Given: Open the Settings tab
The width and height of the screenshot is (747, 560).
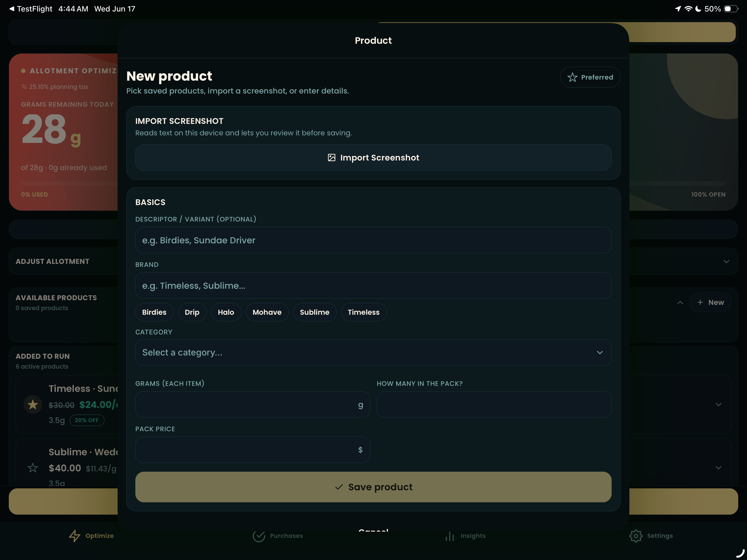Looking at the screenshot, I should pos(651,536).
